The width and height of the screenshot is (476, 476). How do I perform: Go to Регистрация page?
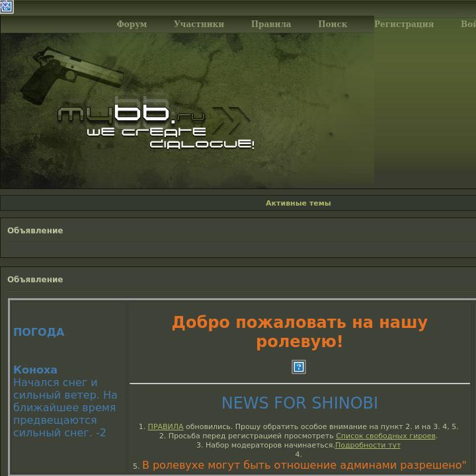(404, 24)
